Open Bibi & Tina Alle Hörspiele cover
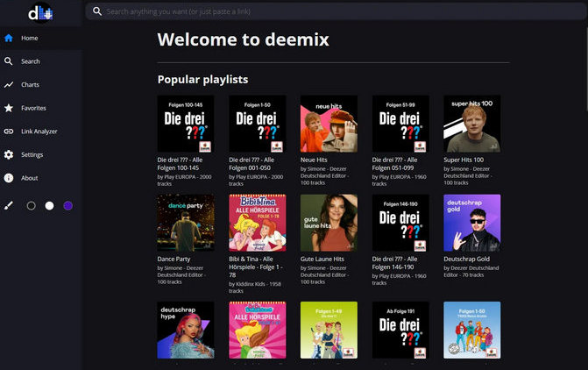This screenshot has width=588, height=370. (x=257, y=223)
